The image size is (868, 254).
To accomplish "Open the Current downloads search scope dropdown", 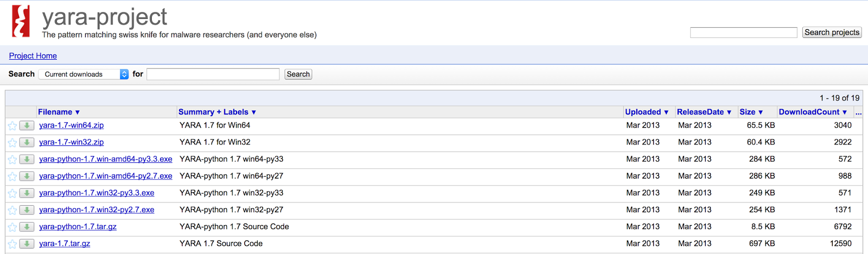I will [x=84, y=74].
